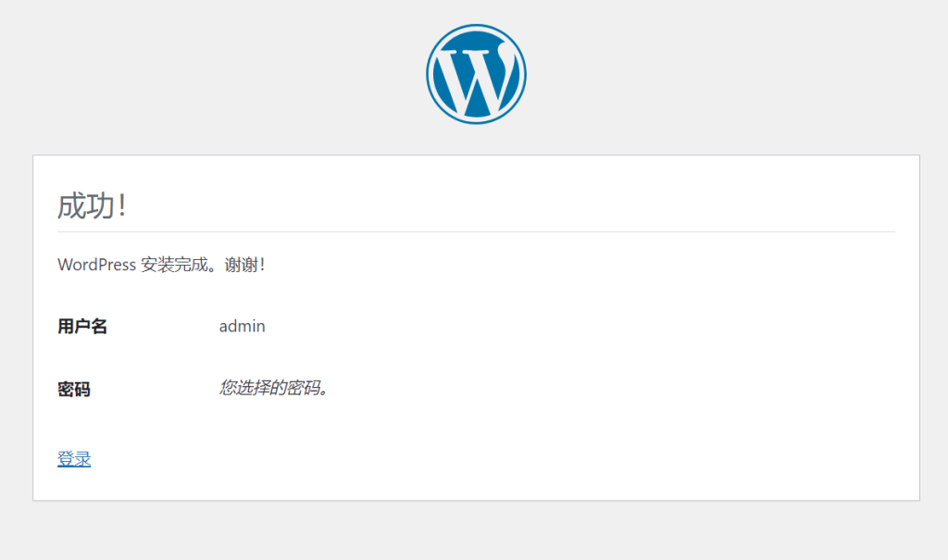
Task: Click the 户 character in the 用户名 label
Action: pos(82,327)
